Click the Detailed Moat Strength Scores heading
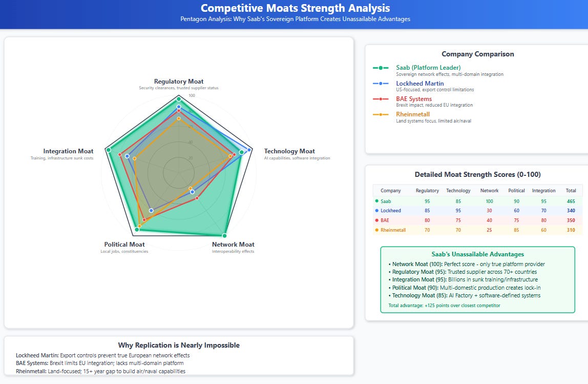The width and height of the screenshot is (588, 384). click(x=477, y=174)
